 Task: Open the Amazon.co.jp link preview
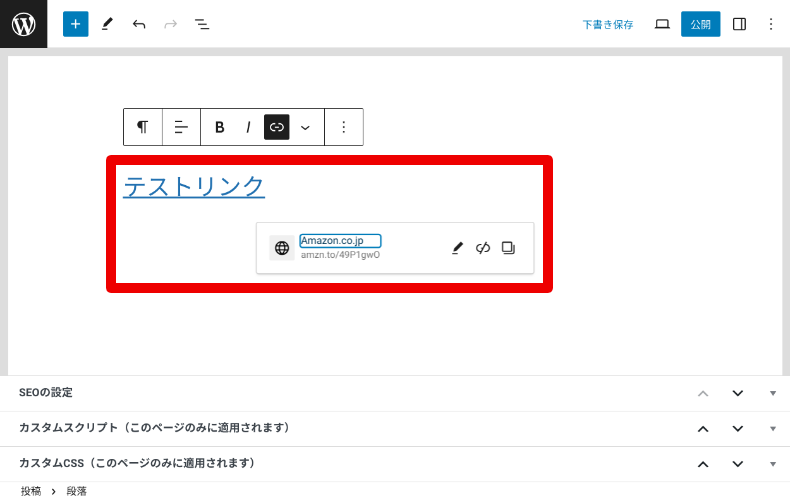340,241
